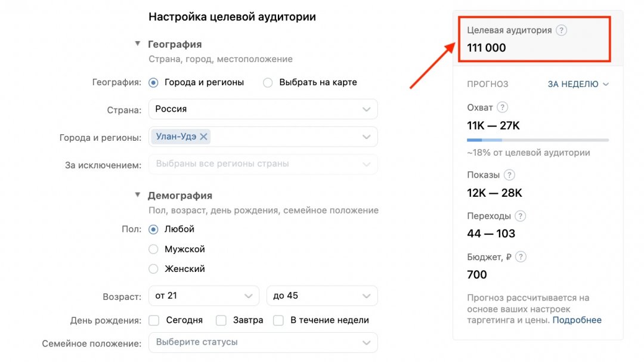Open the Семейное положение status dropdown
644x362 pixels.
tap(263, 342)
